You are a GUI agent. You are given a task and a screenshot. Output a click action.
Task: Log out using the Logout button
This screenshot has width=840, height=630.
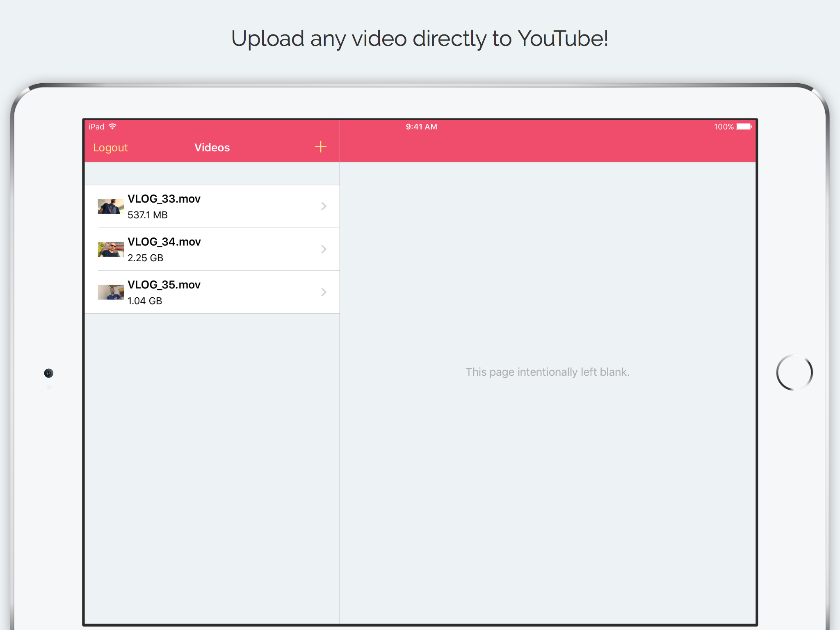[x=110, y=148]
